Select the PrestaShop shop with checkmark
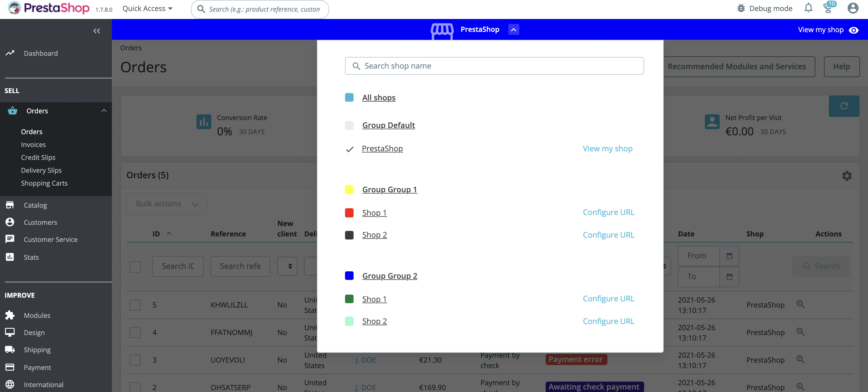Viewport: 868px width, 392px height. [x=381, y=148]
